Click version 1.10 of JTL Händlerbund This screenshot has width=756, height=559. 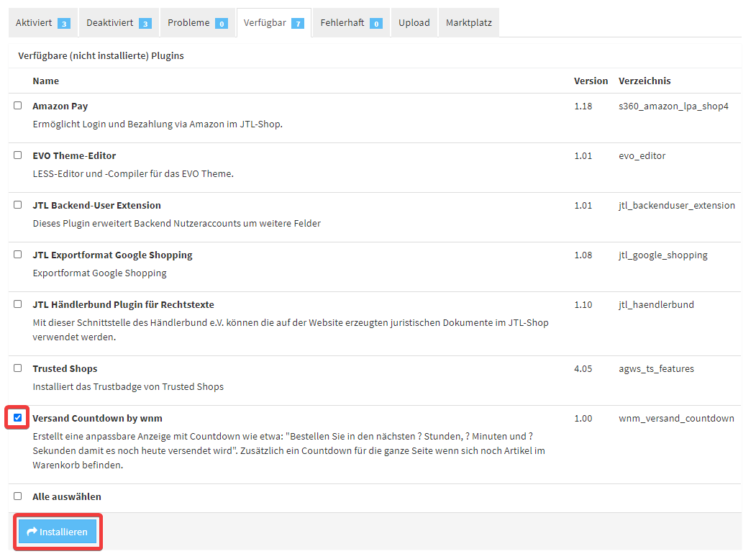583,305
